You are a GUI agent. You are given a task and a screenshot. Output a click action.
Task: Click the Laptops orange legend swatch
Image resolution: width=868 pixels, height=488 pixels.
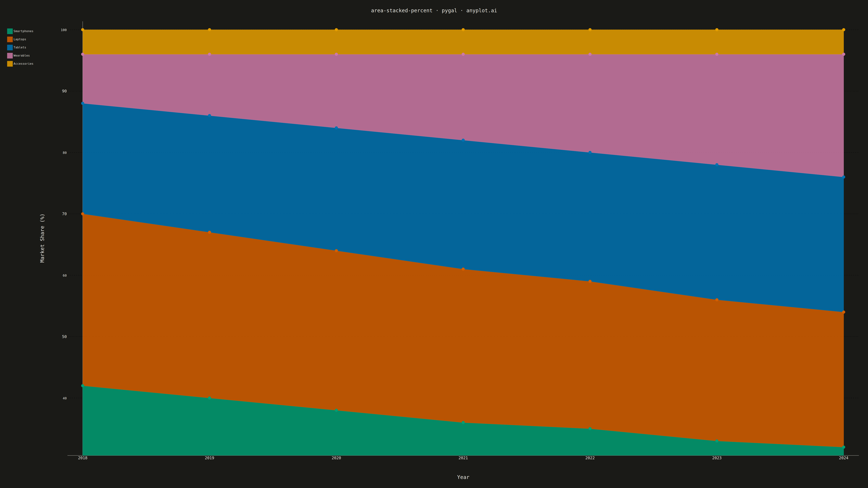pyautogui.click(x=10, y=39)
